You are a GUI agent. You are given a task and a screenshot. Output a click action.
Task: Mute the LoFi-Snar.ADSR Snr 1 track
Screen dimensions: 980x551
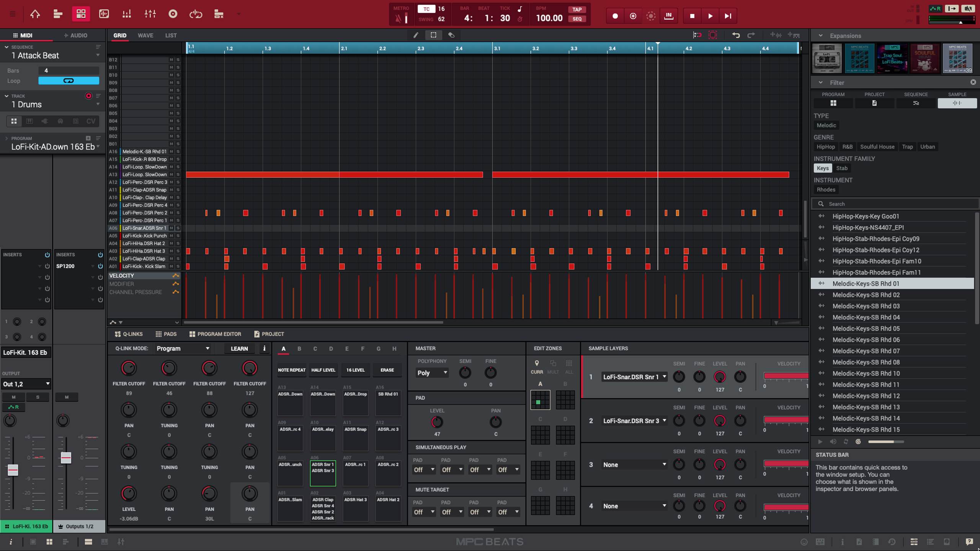172,228
